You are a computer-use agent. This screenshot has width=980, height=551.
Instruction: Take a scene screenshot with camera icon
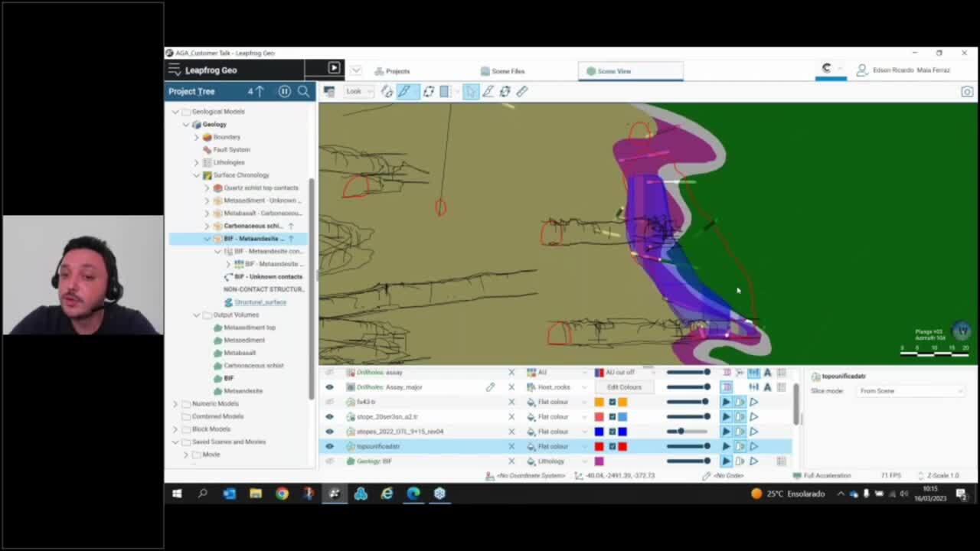967,91
